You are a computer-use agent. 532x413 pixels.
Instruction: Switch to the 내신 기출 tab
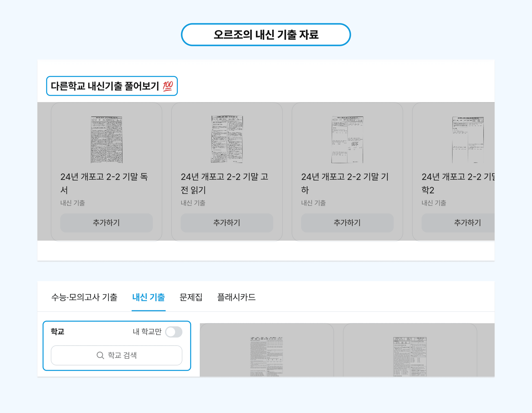coord(149,297)
